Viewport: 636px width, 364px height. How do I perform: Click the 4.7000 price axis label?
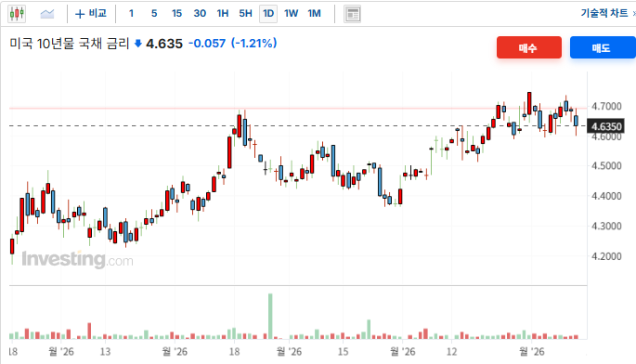click(x=606, y=106)
